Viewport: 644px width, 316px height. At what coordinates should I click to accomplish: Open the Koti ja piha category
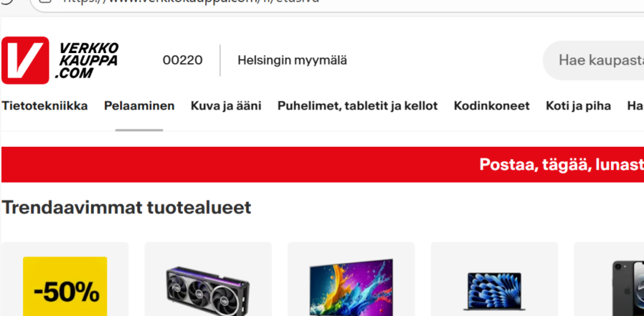[578, 106]
